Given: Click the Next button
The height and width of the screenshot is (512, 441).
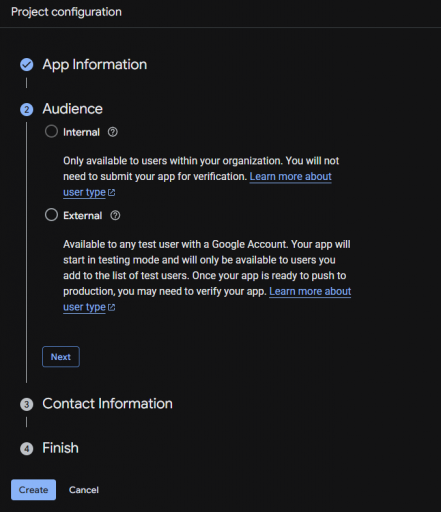Looking at the screenshot, I should 61,357.
